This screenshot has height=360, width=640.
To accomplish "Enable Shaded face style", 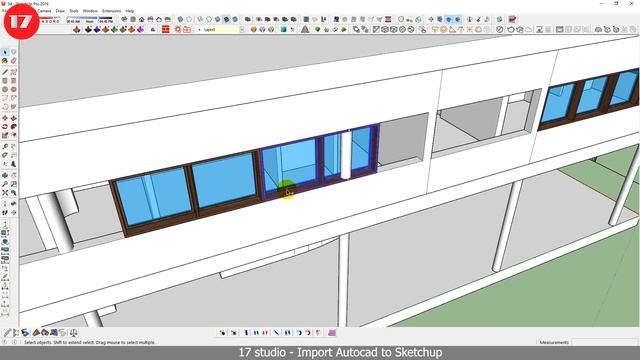I will pos(218,19).
